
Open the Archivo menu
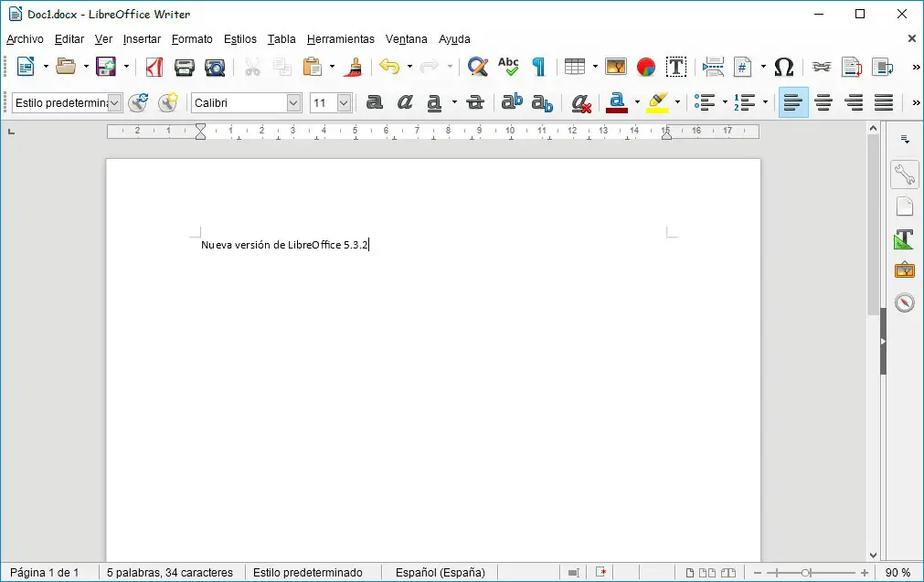[25, 39]
